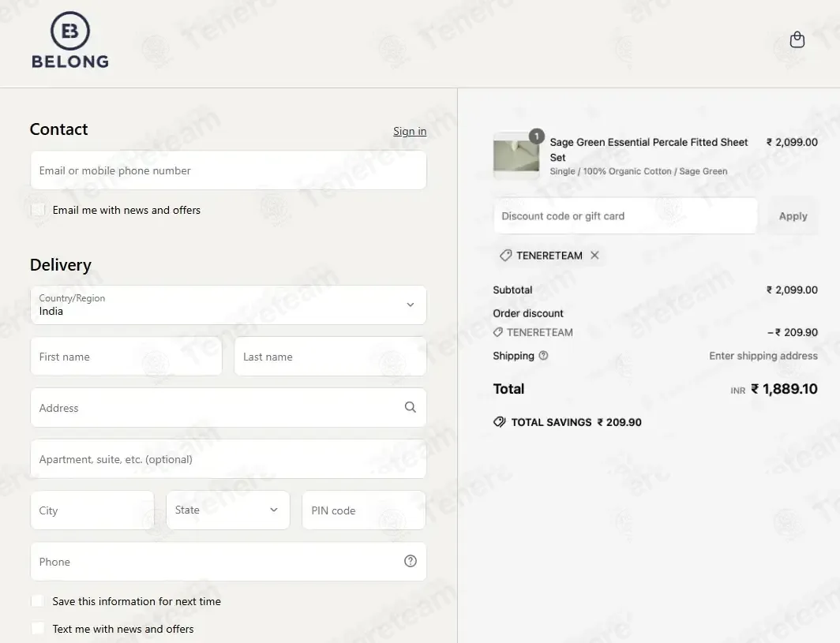
Task: Click the order discount amount −₹ 209.90
Action: [x=793, y=332]
